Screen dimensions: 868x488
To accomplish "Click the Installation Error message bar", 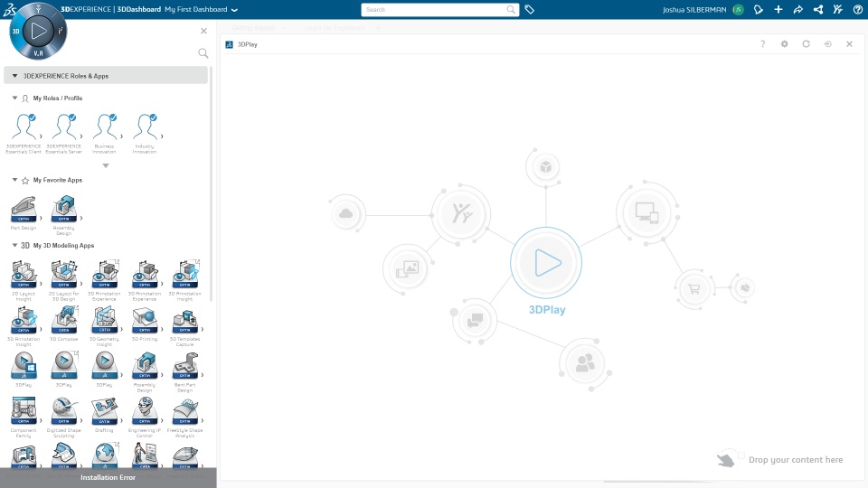I will point(108,477).
